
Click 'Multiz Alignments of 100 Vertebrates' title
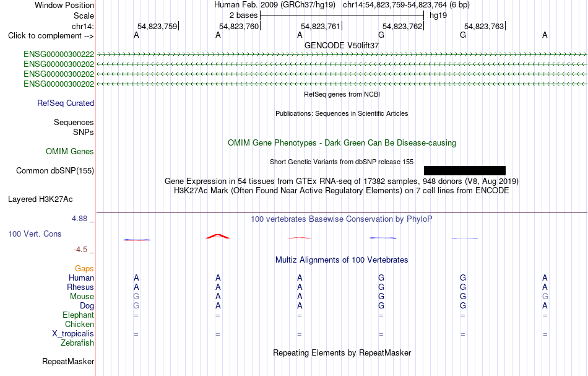pyautogui.click(x=342, y=260)
